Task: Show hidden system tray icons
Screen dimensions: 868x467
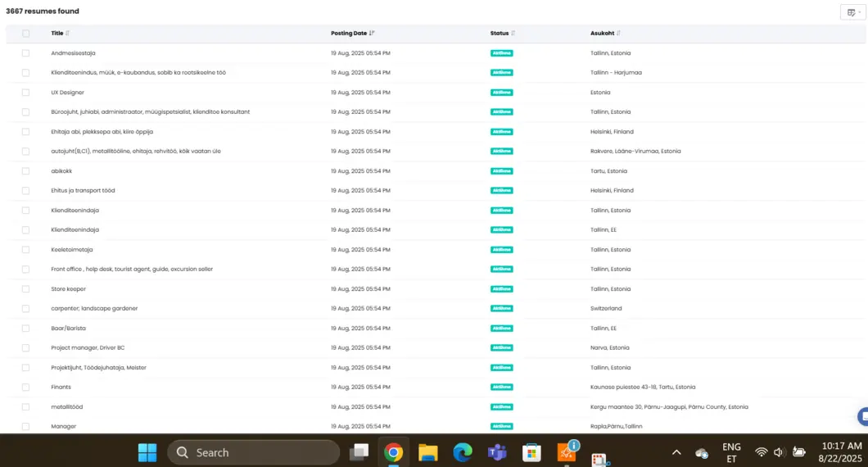Action: coord(676,452)
